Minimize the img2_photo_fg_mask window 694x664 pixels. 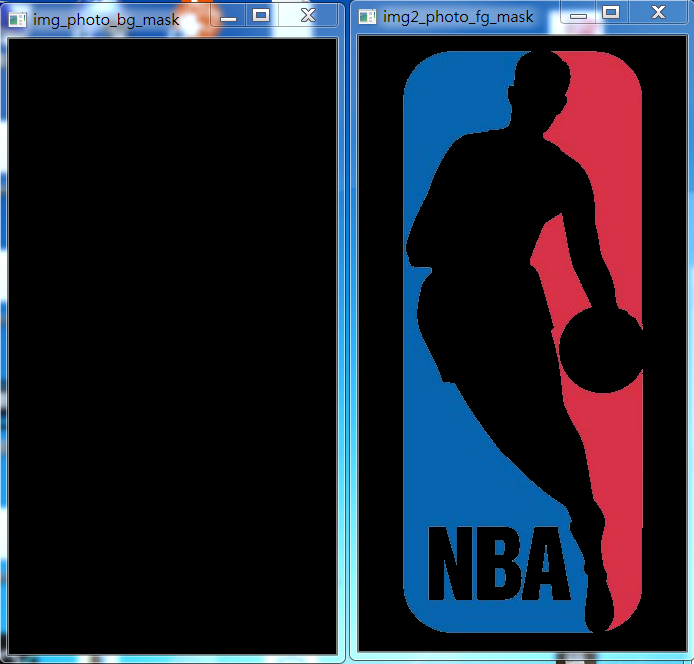(578, 13)
